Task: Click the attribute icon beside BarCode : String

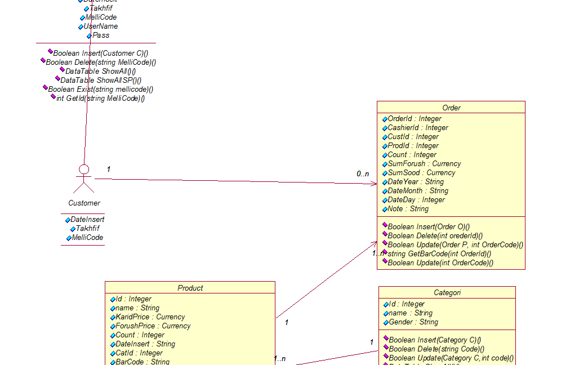Action: tap(113, 362)
